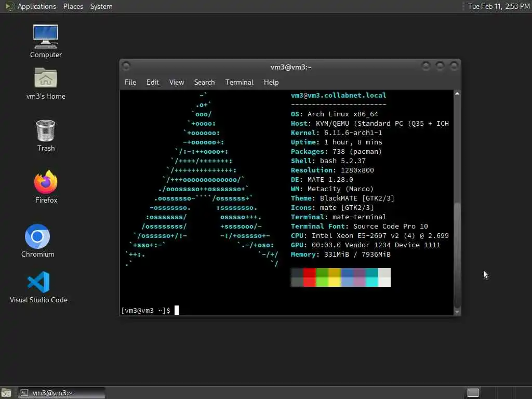Viewport: 532px width, 399px height.
Task: Open the terminal Help menu
Action: tap(271, 82)
